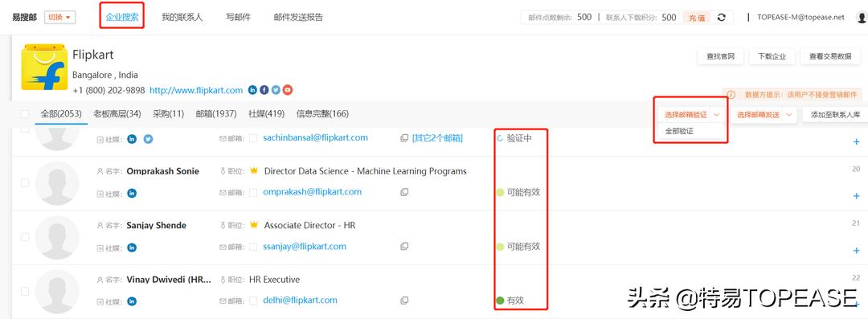The width and height of the screenshot is (868, 319).
Task: Click the refresh points icon
Action: click(x=721, y=17)
